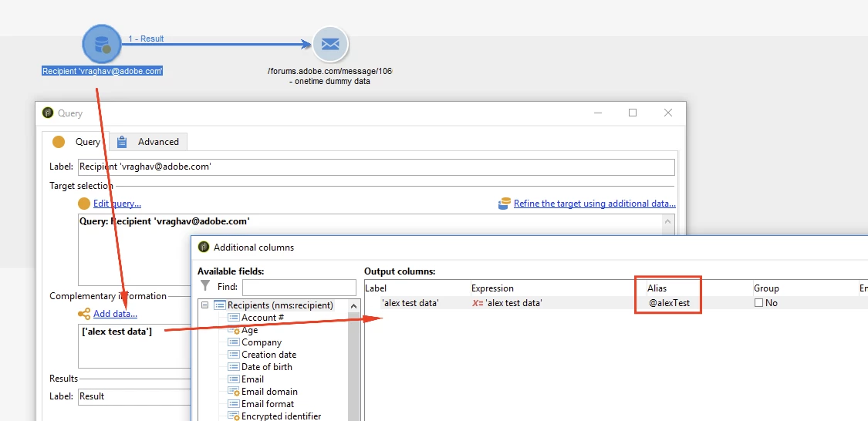Click the orange icon beside Edit query
Viewport: 868px width, 421px height.
tap(84, 204)
